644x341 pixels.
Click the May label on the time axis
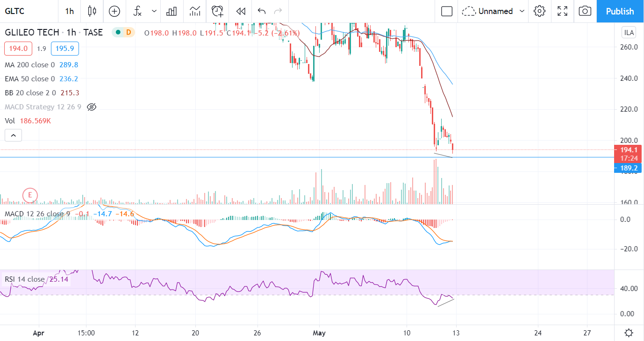pos(319,333)
